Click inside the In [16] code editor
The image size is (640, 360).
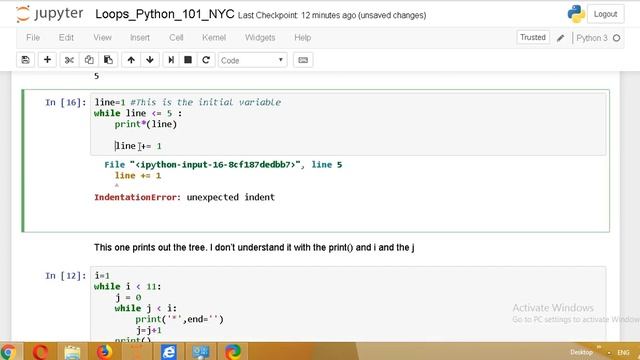point(348,124)
